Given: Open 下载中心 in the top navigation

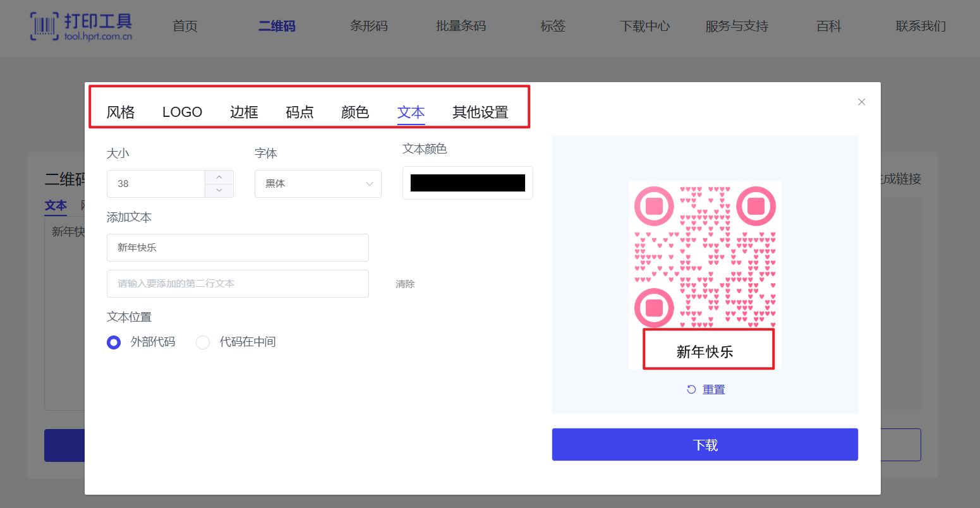Looking at the screenshot, I should click(645, 26).
